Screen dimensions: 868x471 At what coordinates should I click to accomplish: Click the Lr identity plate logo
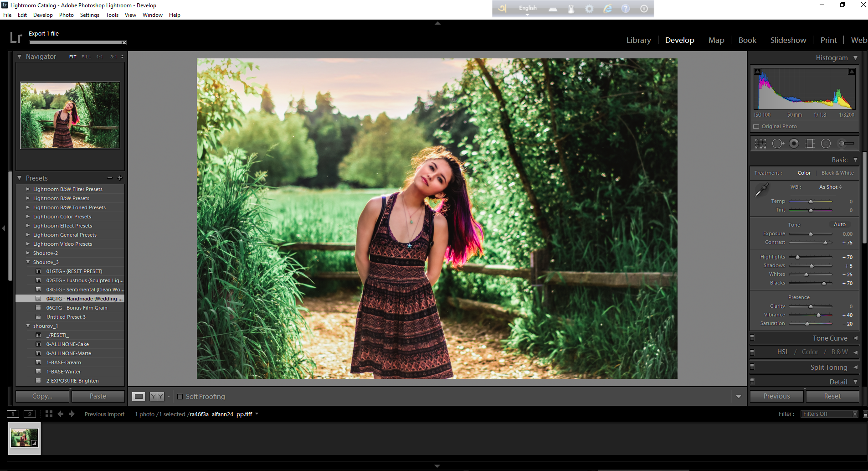(16, 37)
